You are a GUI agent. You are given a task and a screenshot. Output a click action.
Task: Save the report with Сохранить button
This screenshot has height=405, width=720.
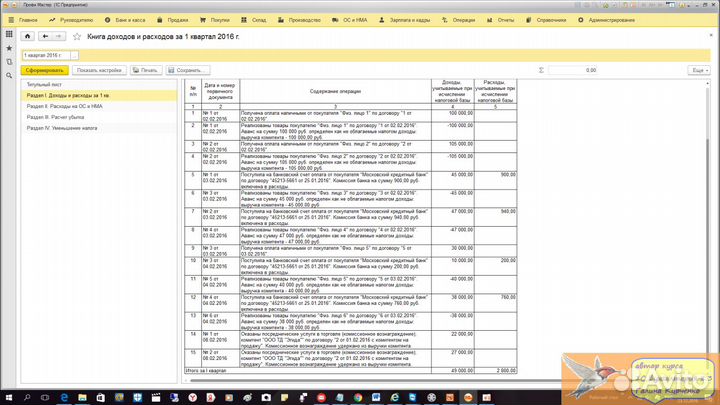coord(190,71)
